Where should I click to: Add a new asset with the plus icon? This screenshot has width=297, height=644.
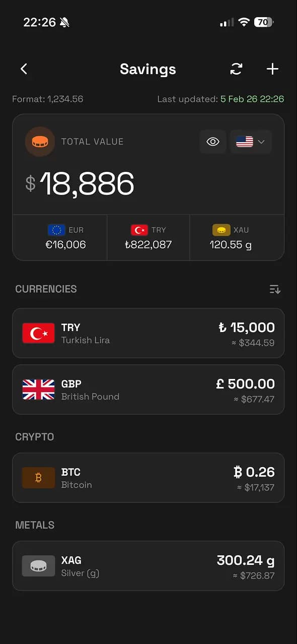(x=272, y=69)
